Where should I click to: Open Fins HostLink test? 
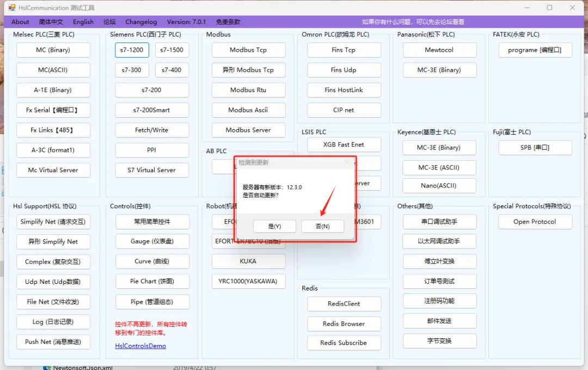344,90
